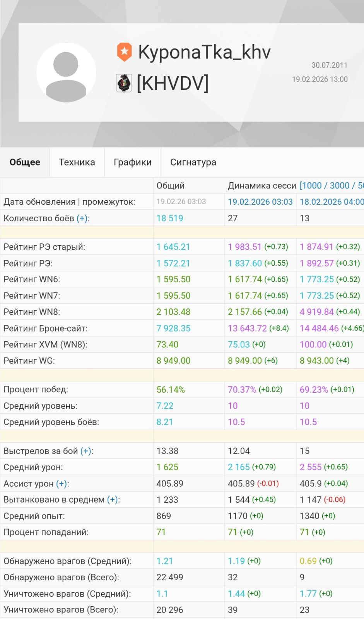Switch to the Техника tab
Image resolution: width=364 pixels, height=619 pixels.
77,162
